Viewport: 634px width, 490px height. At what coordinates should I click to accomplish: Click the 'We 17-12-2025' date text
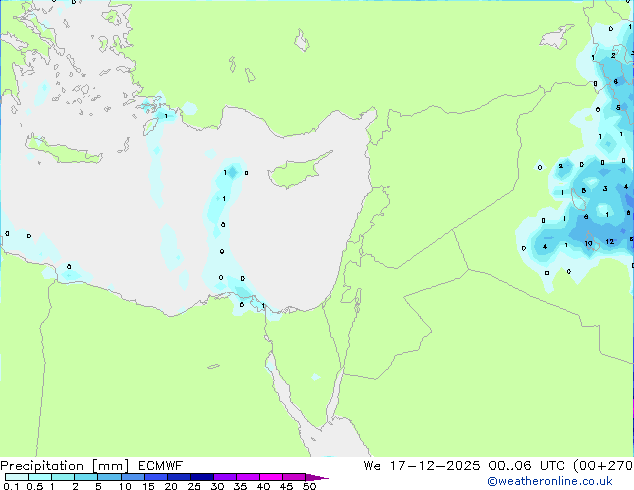pos(422,466)
